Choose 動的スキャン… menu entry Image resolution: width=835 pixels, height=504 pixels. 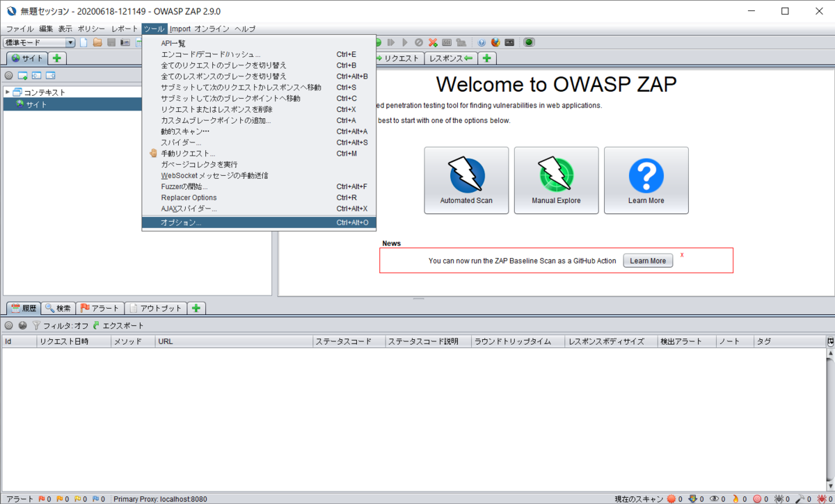click(259, 131)
